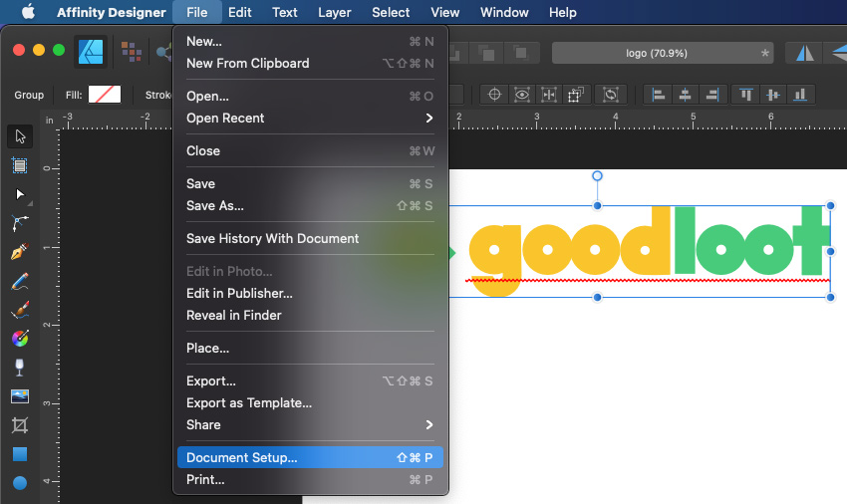Open the Affinity Designer app menu

tap(112, 12)
